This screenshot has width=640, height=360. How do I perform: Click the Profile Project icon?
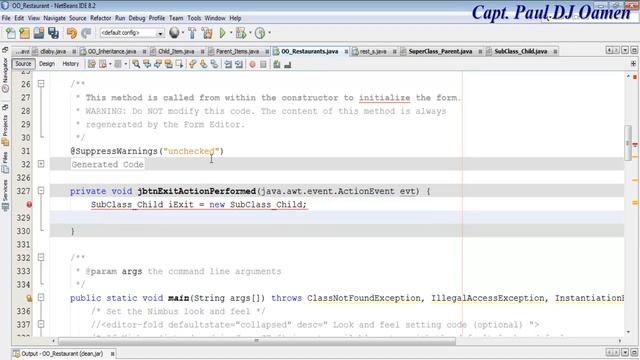pos(260,33)
